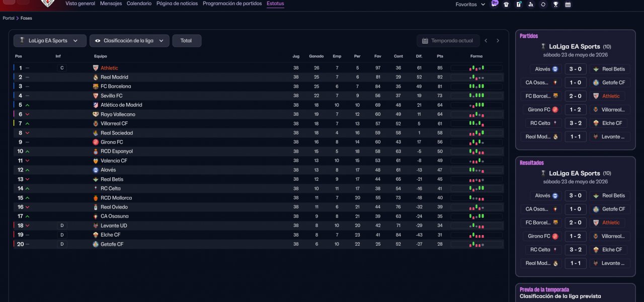The height and width of the screenshot is (302, 644).
Task: Open the 3 - 2 RC Celta score in Partidos panel
Action: click(x=575, y=123)
